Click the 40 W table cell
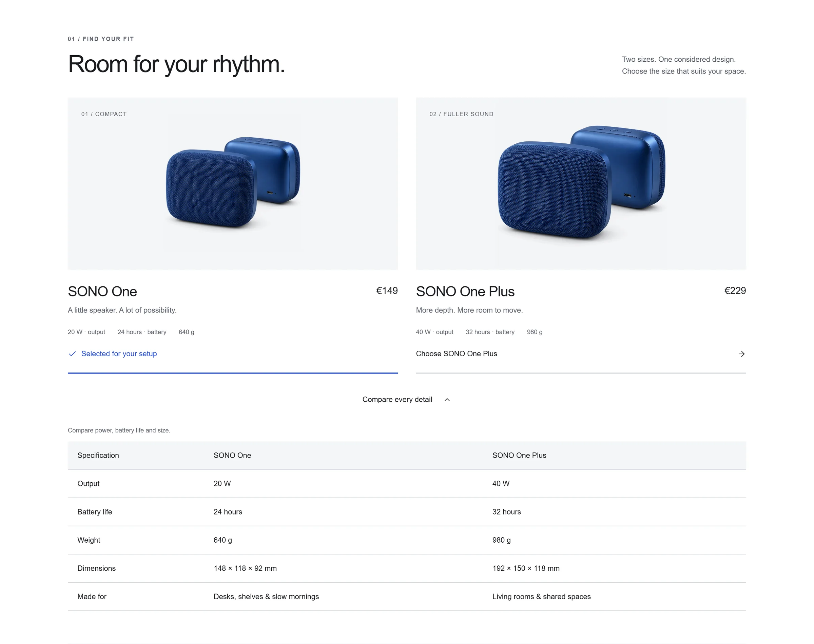Screen dimensions: 814x644 tap(501, 483)
